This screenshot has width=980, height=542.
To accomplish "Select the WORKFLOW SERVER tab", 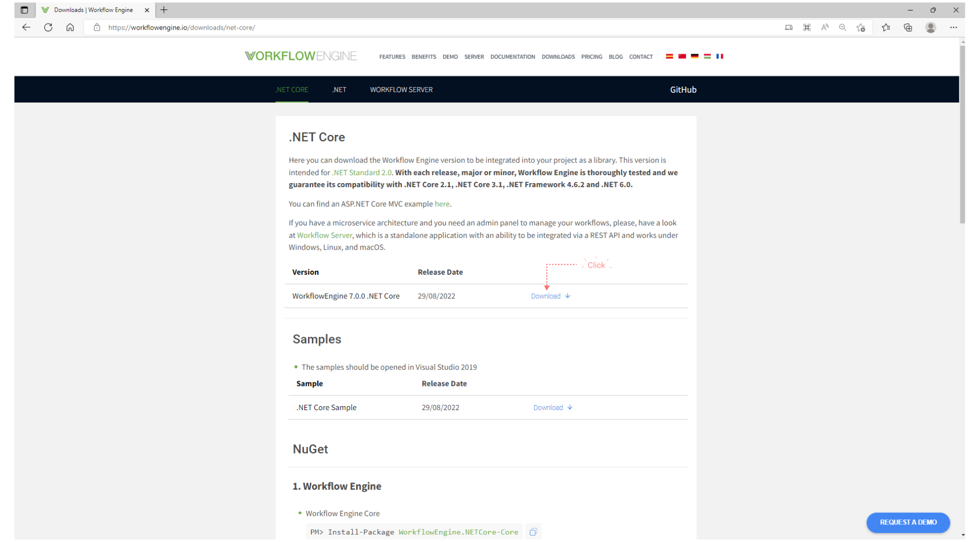I will tap(401, 90).
